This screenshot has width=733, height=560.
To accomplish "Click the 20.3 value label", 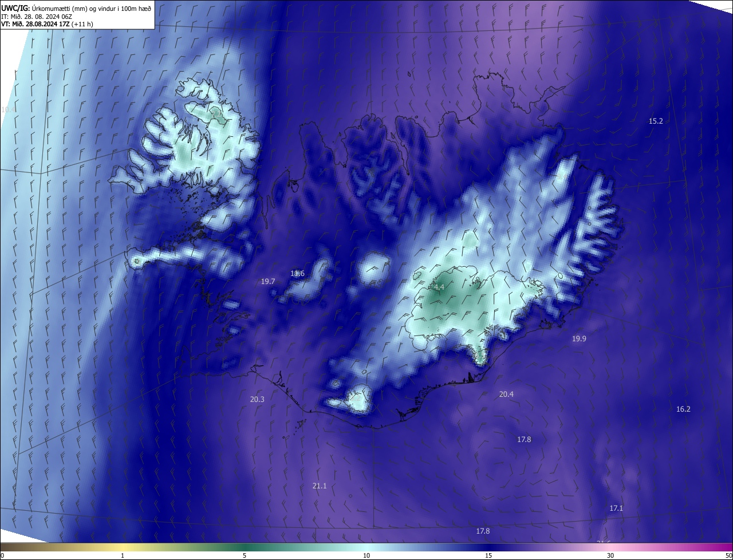I will click(x=257, y=399).
